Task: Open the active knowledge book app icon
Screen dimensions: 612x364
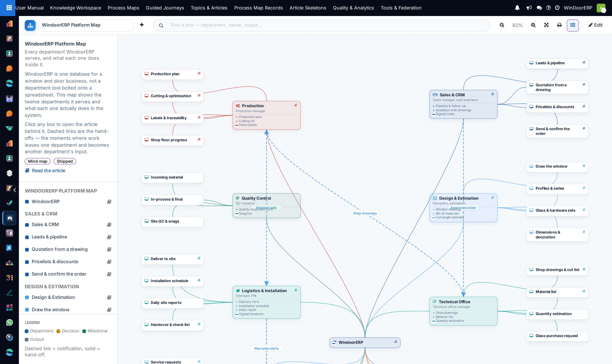Action: (9, 218)
